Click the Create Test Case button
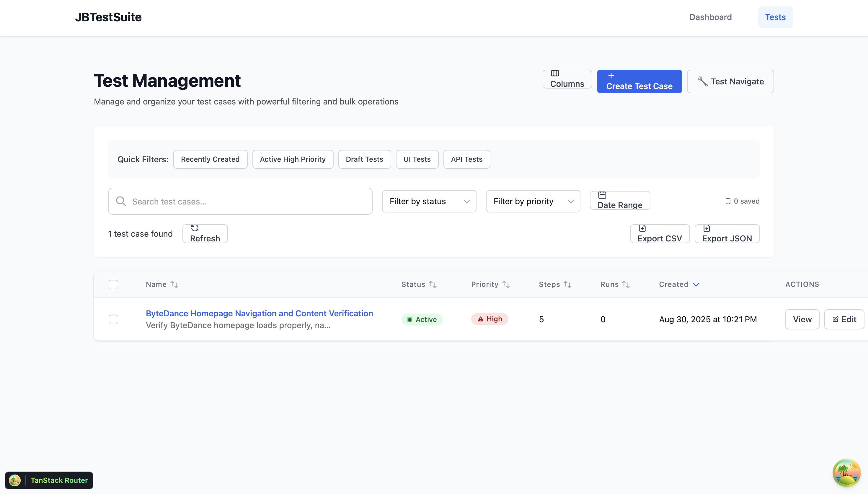Screen dimensions: 868x494 (x=639, y=81)
